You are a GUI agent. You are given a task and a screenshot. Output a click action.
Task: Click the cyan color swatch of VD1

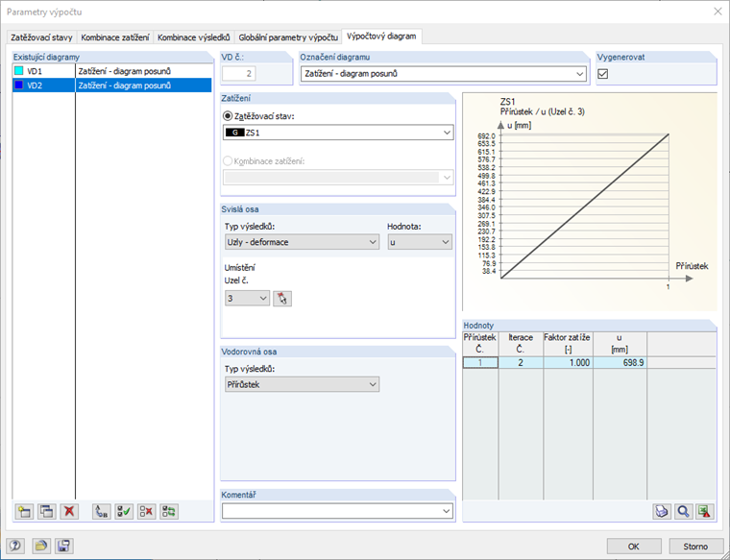(18, 71)
